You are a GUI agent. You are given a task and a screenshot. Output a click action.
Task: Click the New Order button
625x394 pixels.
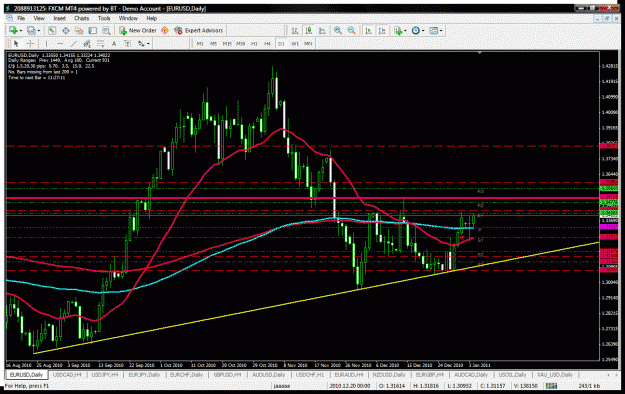[138, 30]
